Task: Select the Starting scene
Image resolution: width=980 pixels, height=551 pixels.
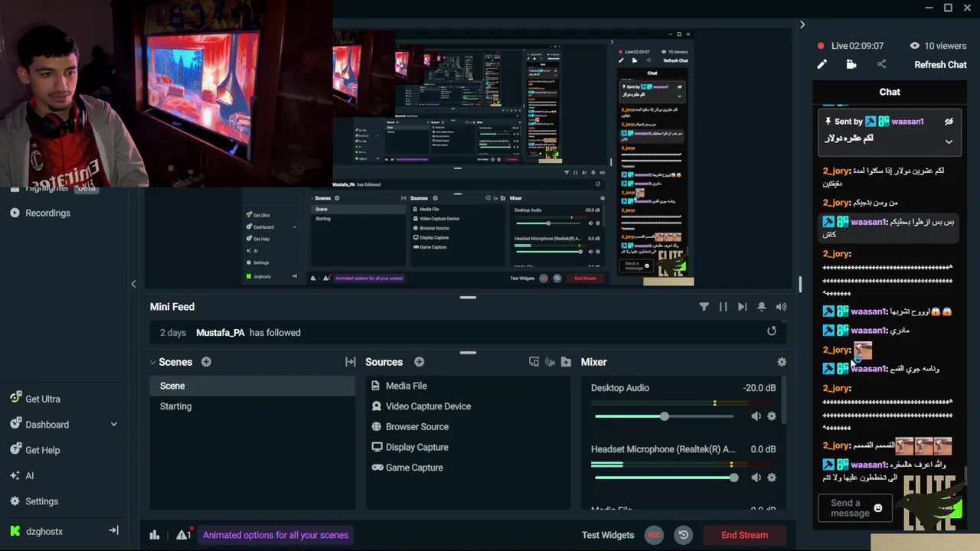Action: [x=253, y=406]
